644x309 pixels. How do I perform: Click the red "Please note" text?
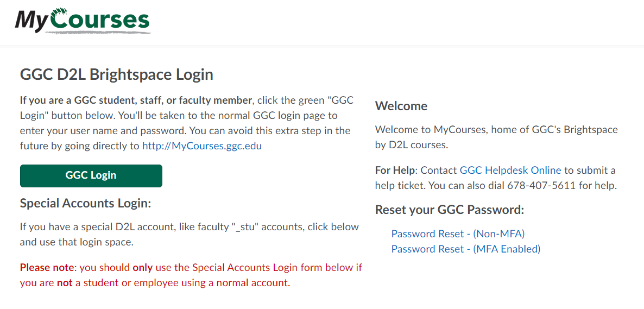coord(46,268)
